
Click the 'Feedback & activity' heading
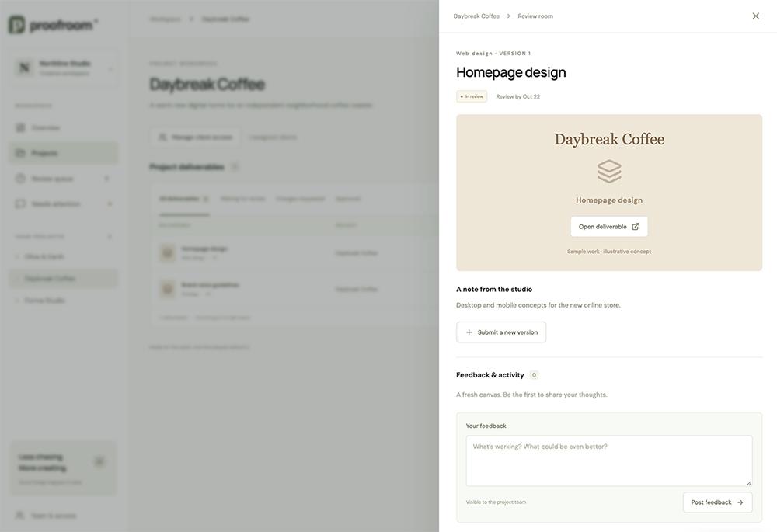pos(490,375)
